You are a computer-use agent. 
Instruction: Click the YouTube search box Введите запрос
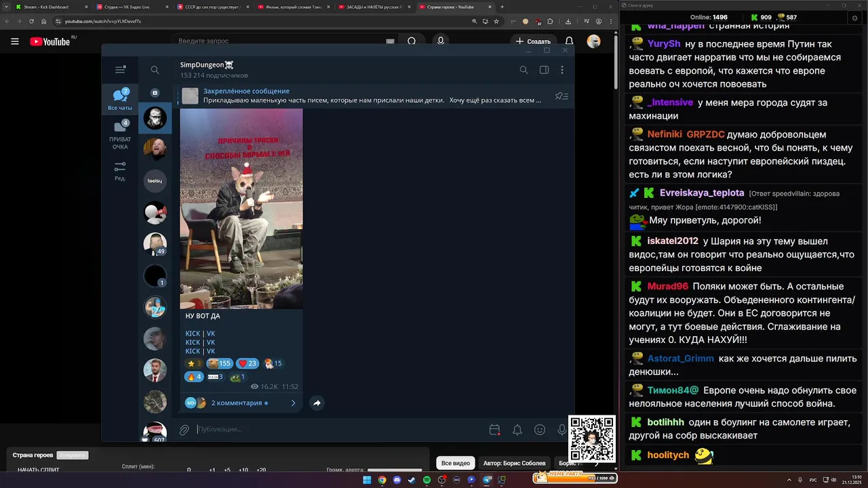[278, 41]
